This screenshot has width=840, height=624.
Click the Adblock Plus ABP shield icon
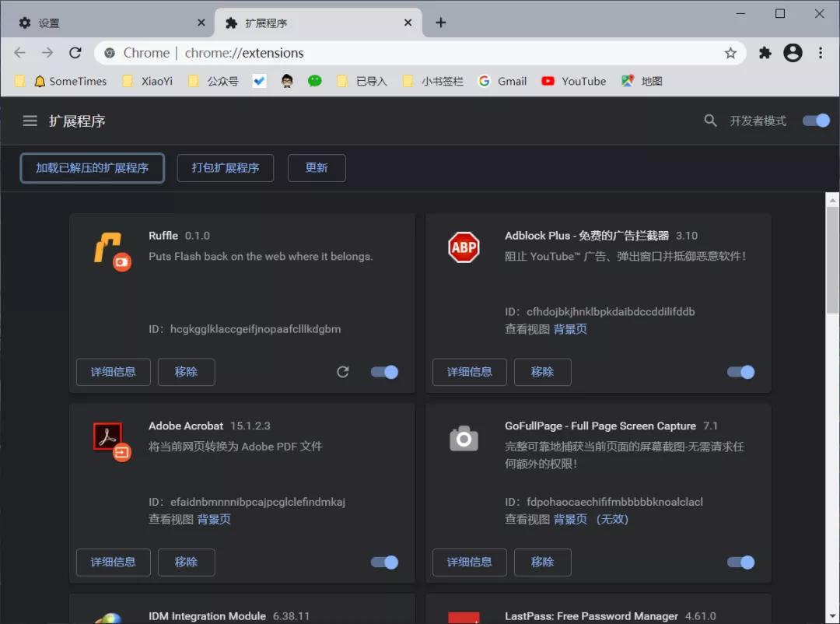click(x=464, y=247)
